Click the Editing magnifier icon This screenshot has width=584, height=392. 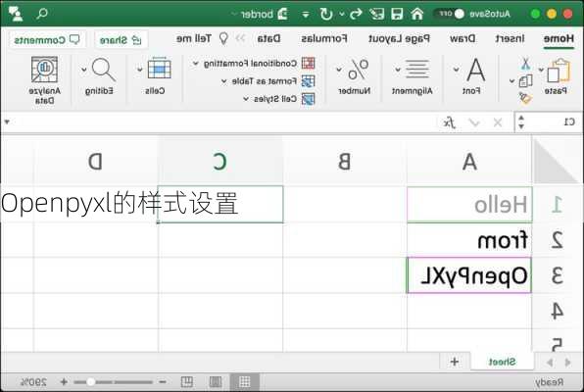(104, 70)
